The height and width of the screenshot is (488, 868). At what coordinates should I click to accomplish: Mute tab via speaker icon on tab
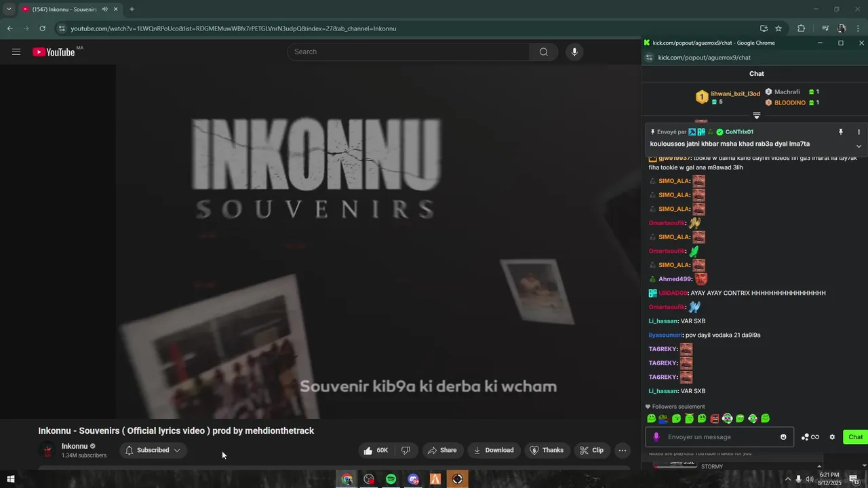point(104,9)
